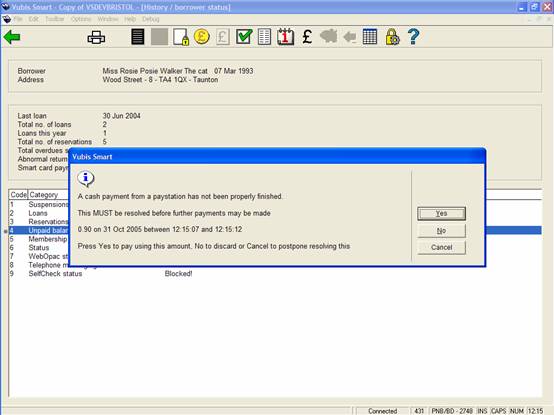Click the grayed pound note icon

pos(223,37)
